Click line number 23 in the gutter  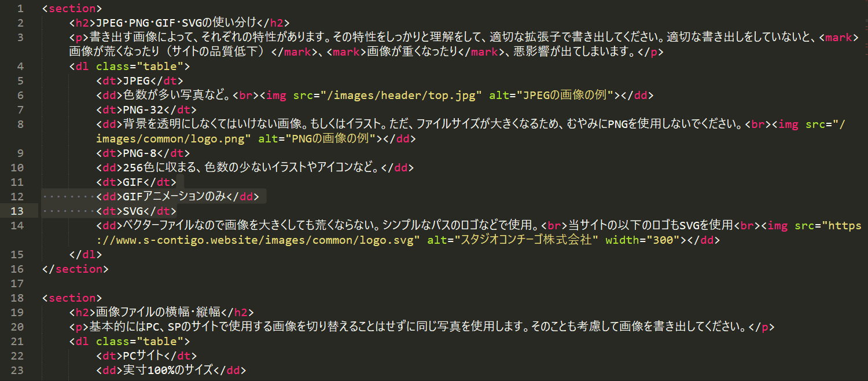17,371
